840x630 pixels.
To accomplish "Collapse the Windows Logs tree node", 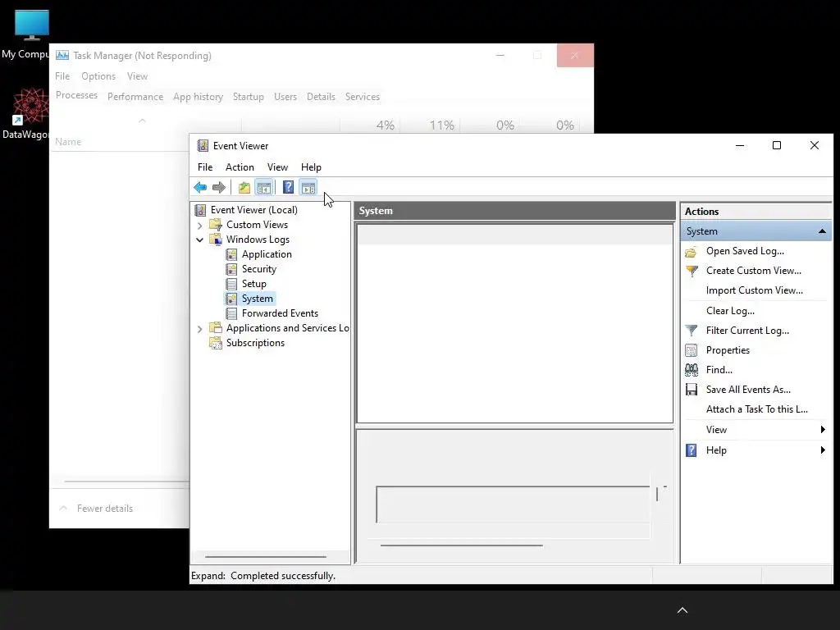I will click(200, 240).
